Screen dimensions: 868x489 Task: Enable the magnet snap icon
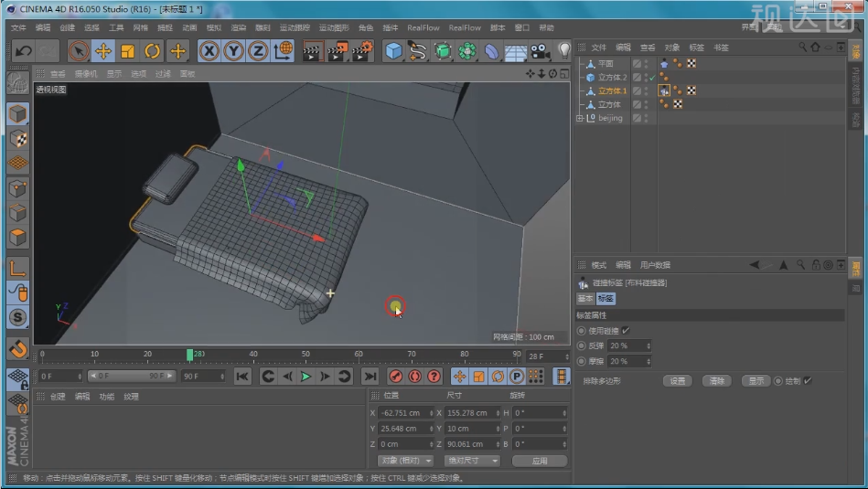pos(17,349)
